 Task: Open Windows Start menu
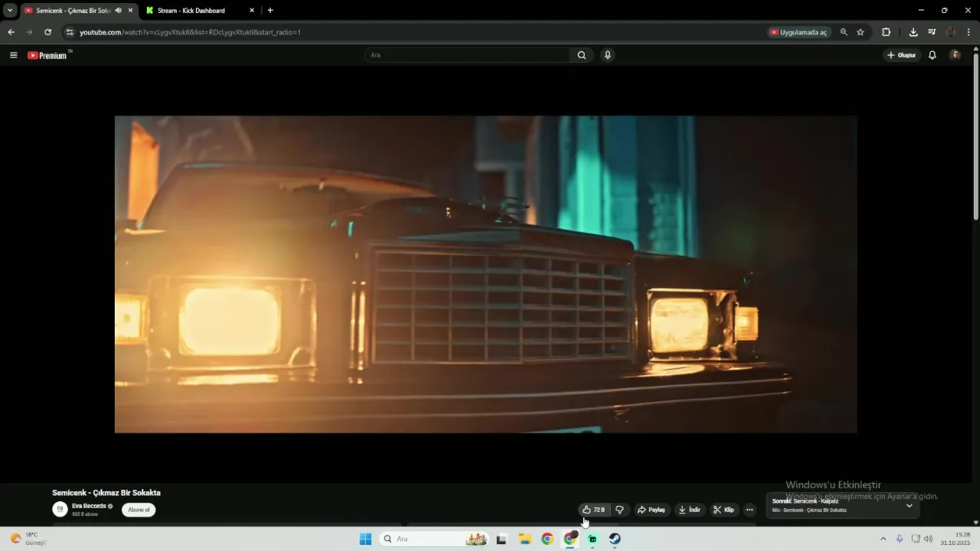coord(365,539)
